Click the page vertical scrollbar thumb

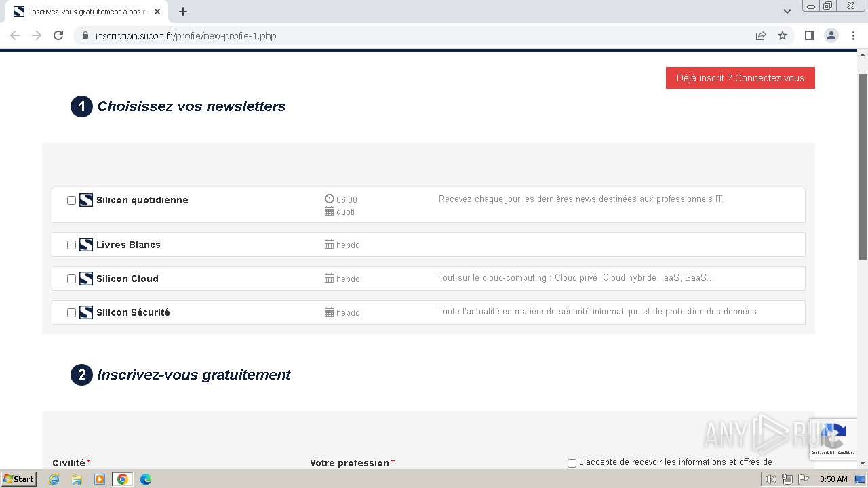(x=863, y=166)
